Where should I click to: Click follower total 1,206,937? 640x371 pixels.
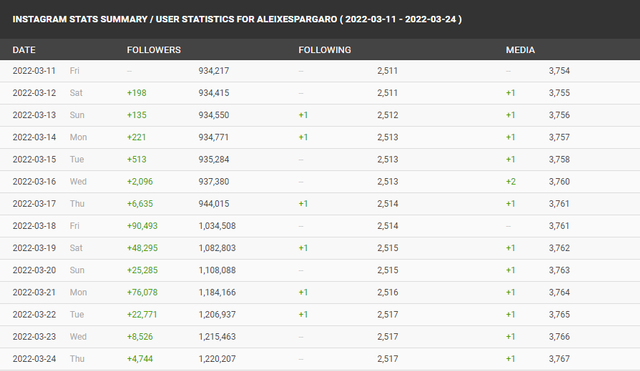(217, 314)
